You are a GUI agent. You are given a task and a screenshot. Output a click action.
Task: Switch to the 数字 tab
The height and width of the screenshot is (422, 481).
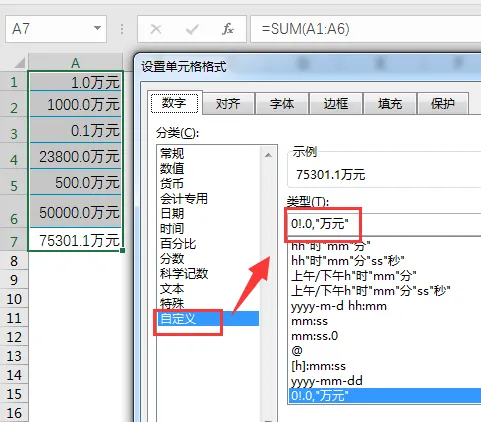(174, 103)
